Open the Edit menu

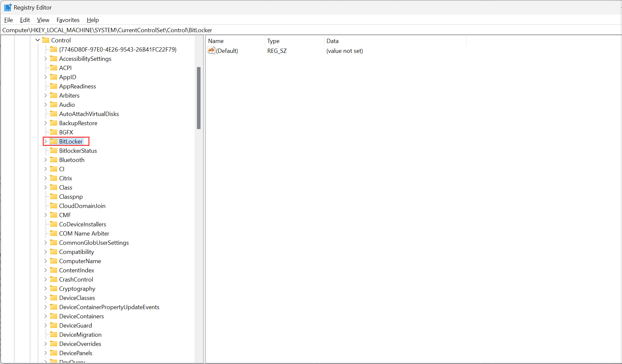click(25, 20)
